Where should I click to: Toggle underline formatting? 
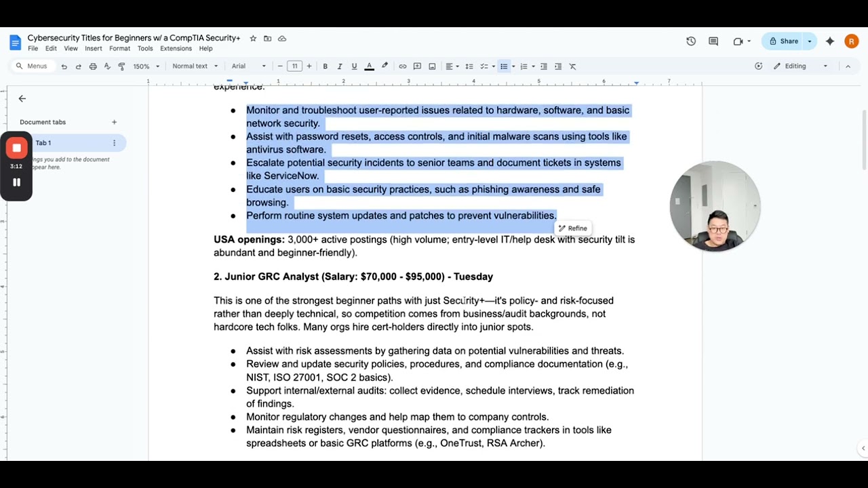click(x=354, y=66)
